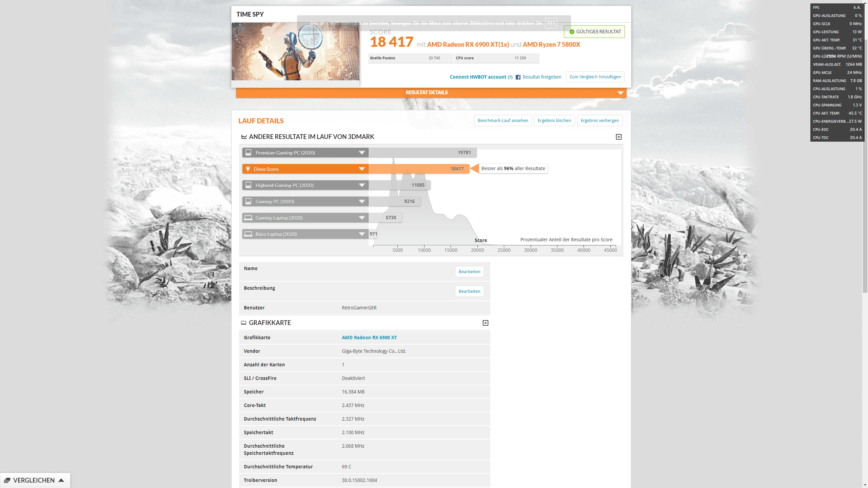Click the Facebook icon beside Resultat freigeben
Viewport: 868px width, 488px height.
(x=518, y=77)
